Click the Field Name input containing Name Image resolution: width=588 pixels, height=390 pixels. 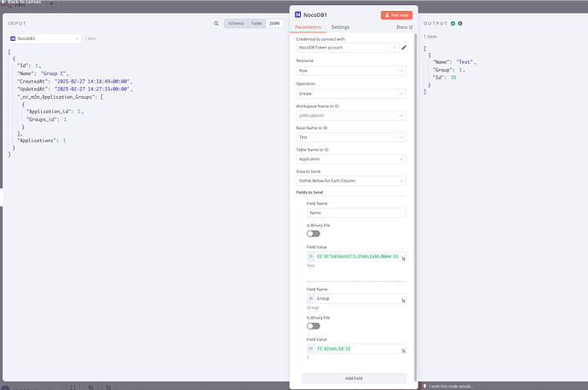[356, 213]
